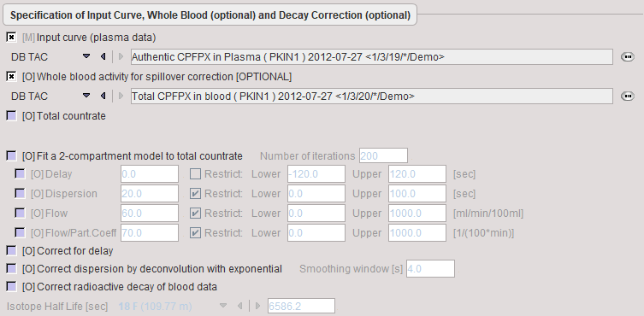Click the Specification of Input Curve tab header
Screen dimensions: 644x316
tap(210, 15)
